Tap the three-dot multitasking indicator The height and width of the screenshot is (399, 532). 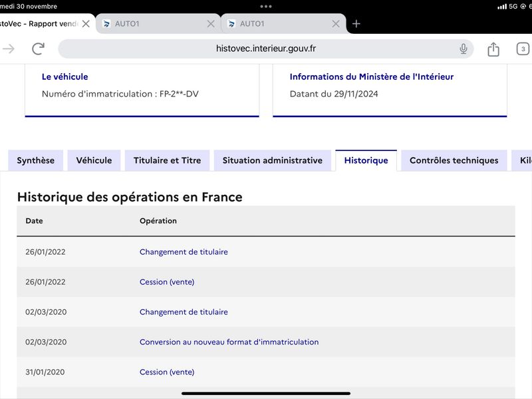click(x=265, y=6)
